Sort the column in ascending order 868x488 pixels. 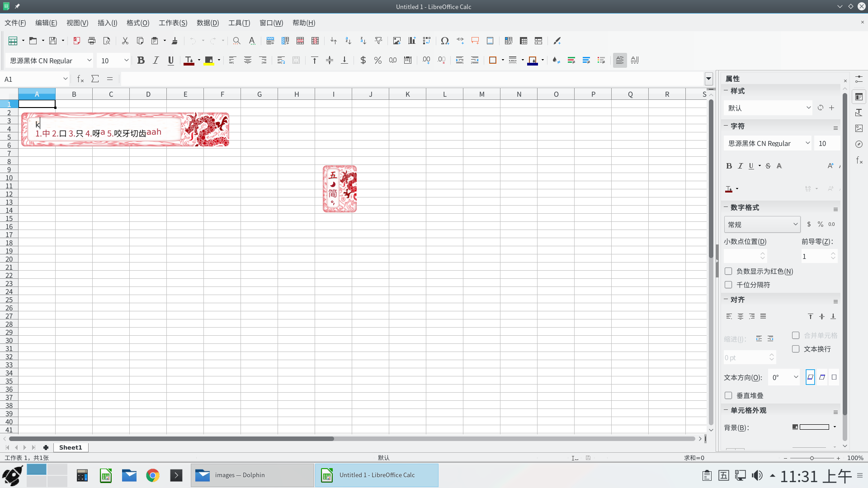(x=348, y=41)
